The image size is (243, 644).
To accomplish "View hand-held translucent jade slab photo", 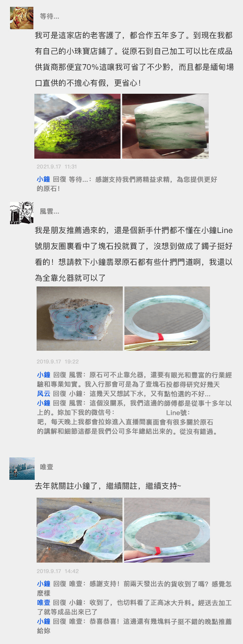I will (x=165, y=126).
